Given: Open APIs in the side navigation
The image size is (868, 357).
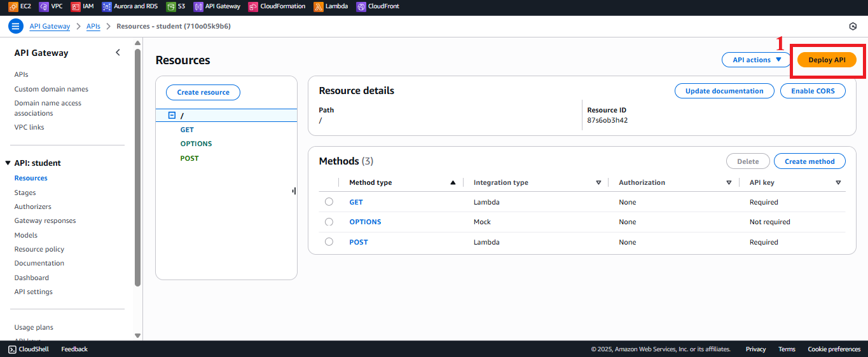Looking at the screenshot, I should pyautogui.click(x=21, y=74).
